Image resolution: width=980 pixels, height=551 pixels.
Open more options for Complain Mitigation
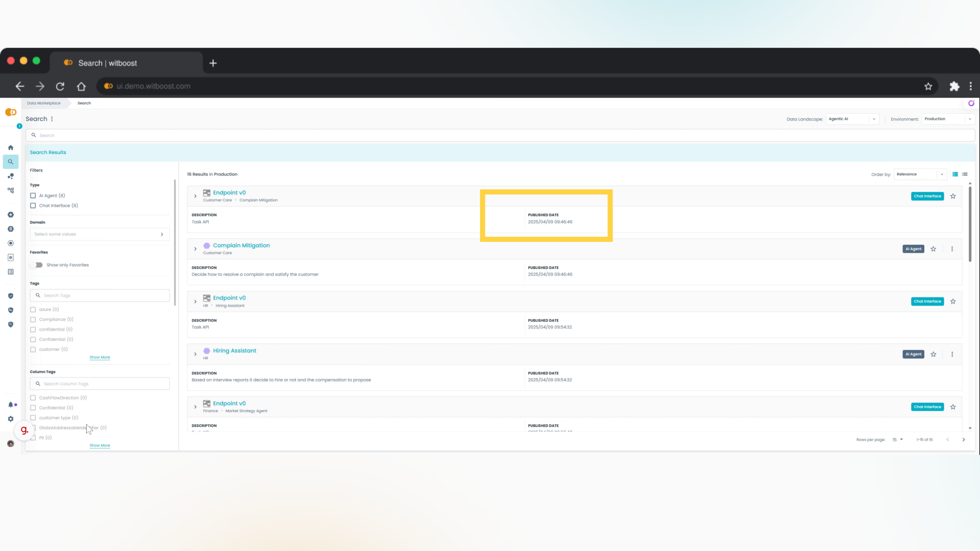click(952, 249)
